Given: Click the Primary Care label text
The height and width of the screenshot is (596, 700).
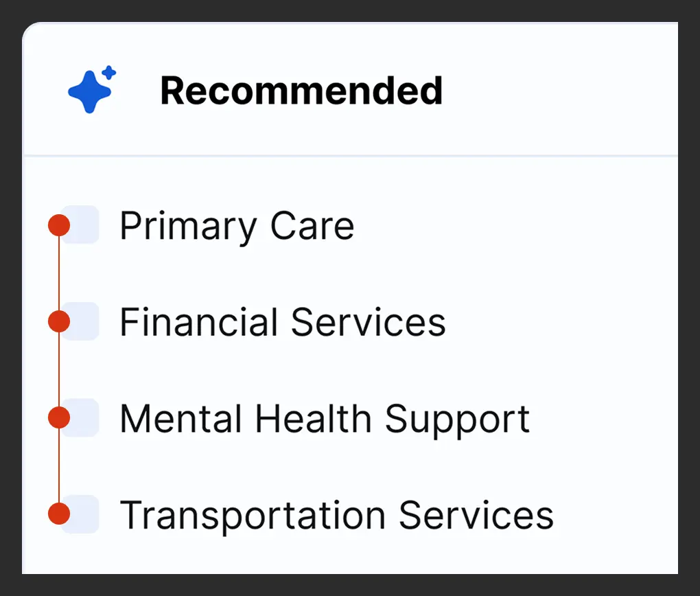Looking at the screenshot, I should [x=236, y=225].
